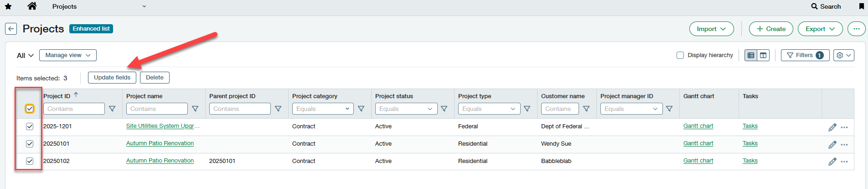Screen dimensions: 868x189
Task: Open row menu for project 2025-1201
Action: coord(844,127)
